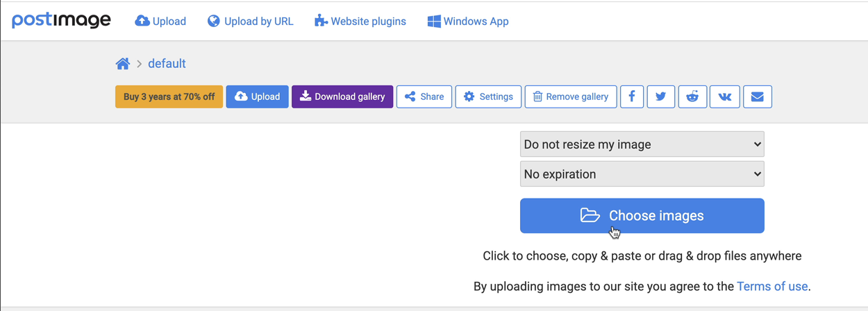The width and height of the screenshot is (868, 311).
Task: Click the Reddit share icon
Action: (x=692, y=96)
